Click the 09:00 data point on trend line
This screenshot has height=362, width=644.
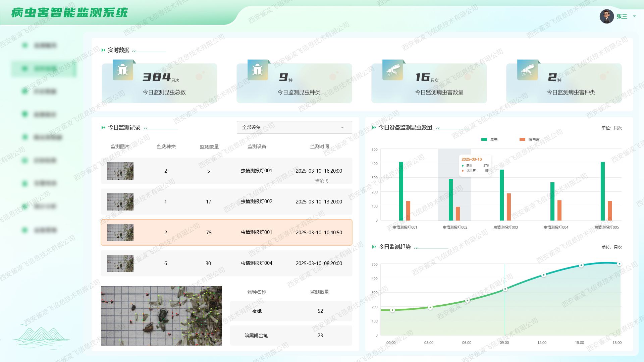point(505,289)
